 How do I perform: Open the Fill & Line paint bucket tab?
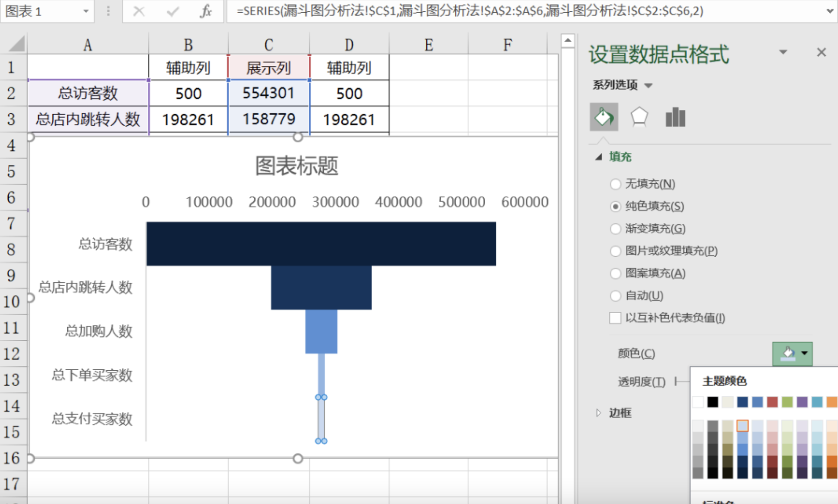pyautogui.click(x=604, y=117)
